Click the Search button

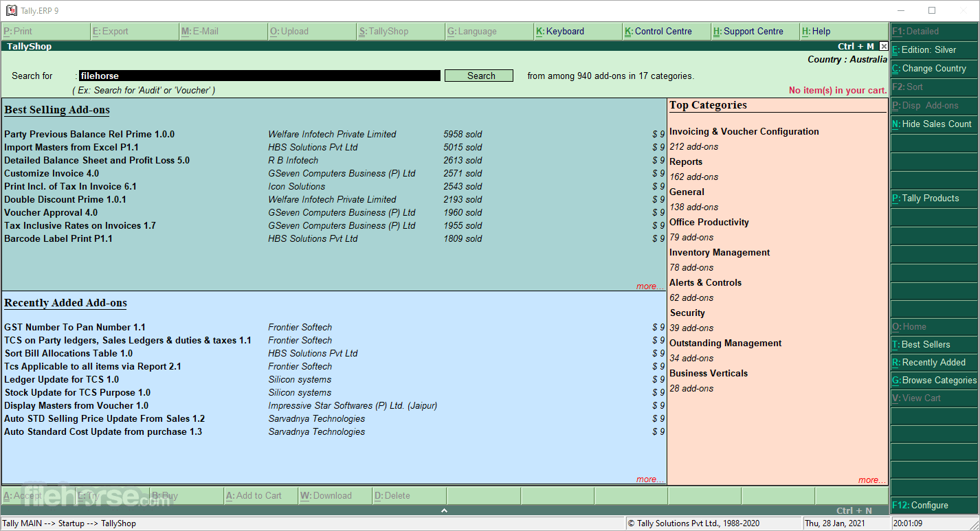pos(479,76)
